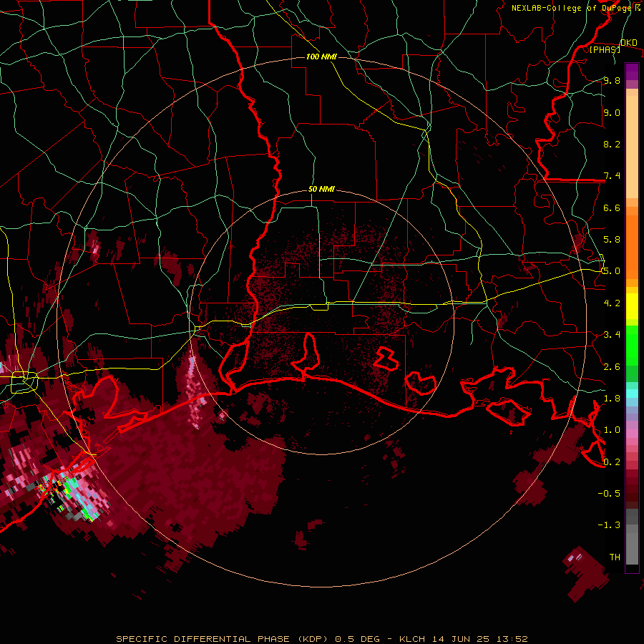This screenshot has width=644, height=644.
Task: Click the 3.4 value on color scale
Action: click(x=612, y=335)
